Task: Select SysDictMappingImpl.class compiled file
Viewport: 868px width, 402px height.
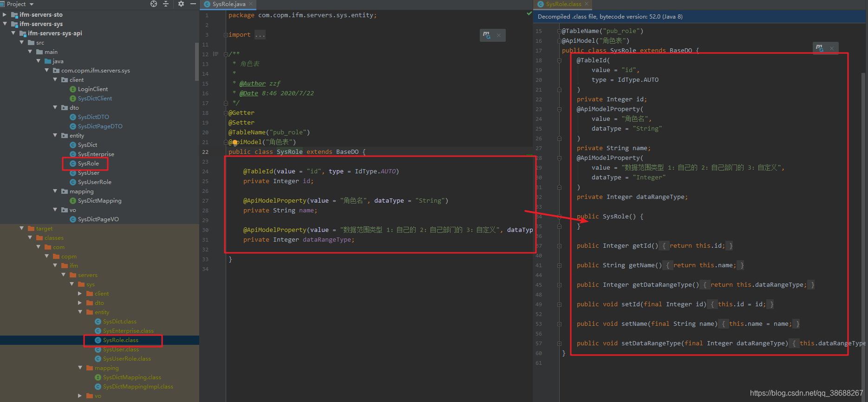Action: (138, 387)
